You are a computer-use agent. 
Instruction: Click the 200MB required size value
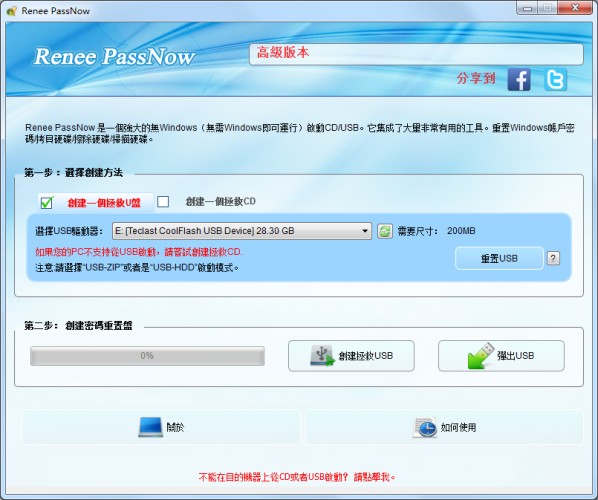pos(461,231)
